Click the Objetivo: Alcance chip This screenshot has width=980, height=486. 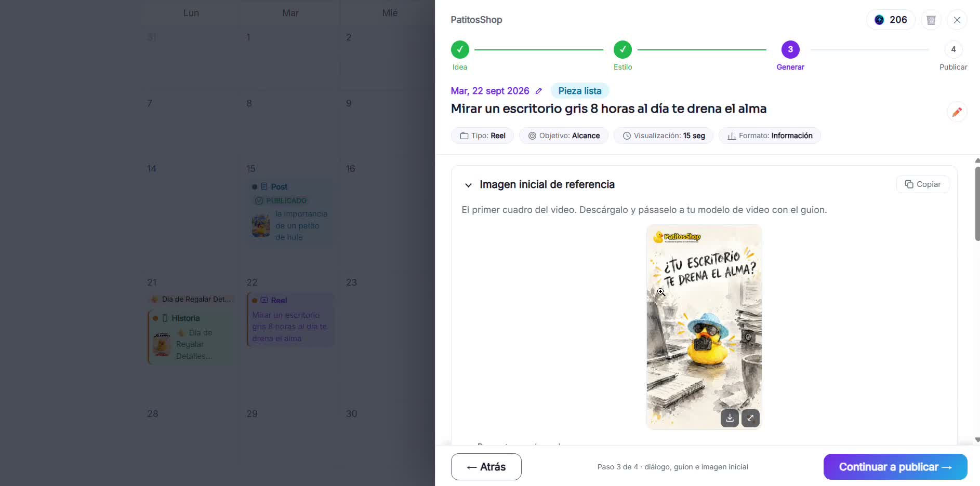[564, 136]
